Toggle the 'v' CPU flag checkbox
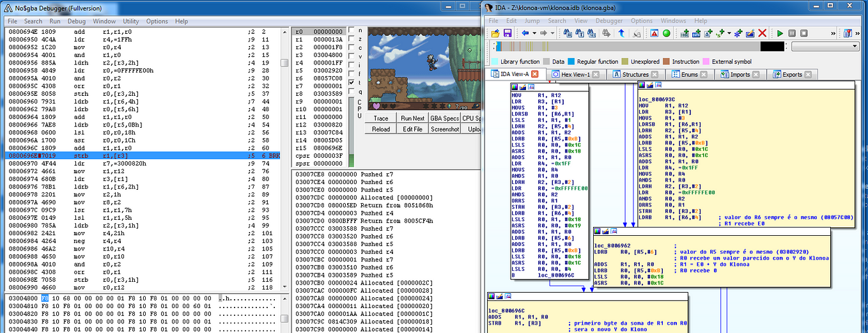Screen dimensions: 868x333 point(352,56)
